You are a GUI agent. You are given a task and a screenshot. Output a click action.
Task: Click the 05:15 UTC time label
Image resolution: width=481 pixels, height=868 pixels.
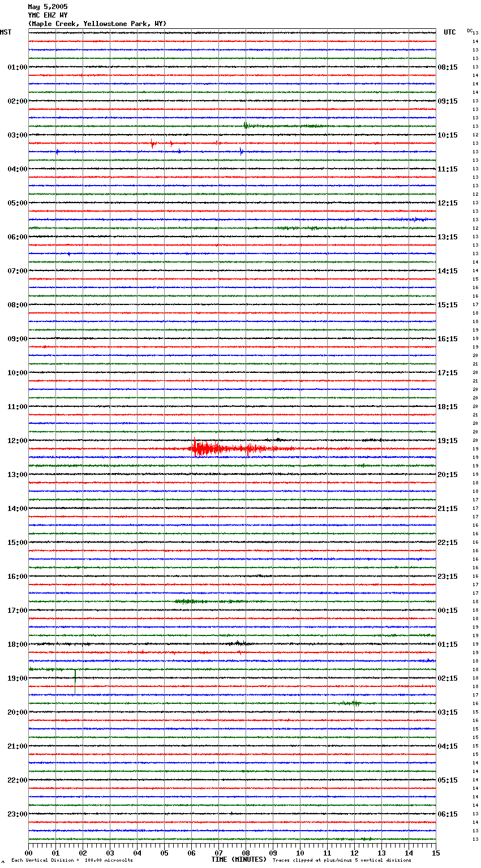[x=448, y=780]
